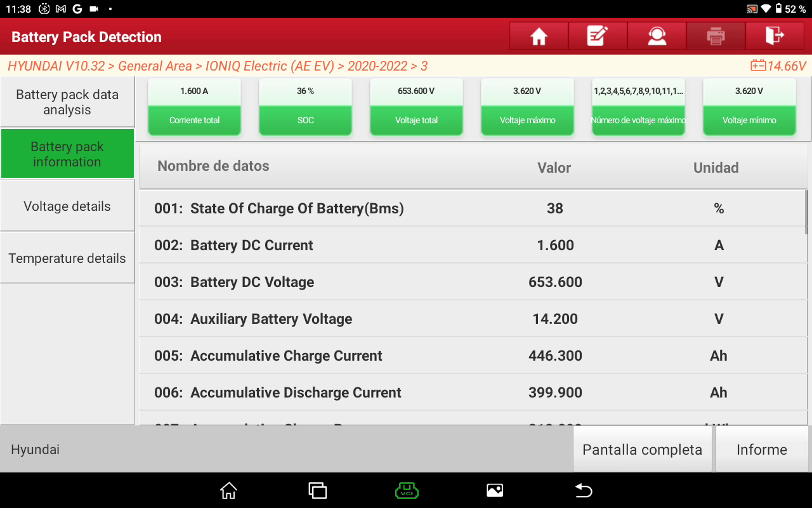Open Temperature details tab

pyautogui.click(x=67, y=258)
